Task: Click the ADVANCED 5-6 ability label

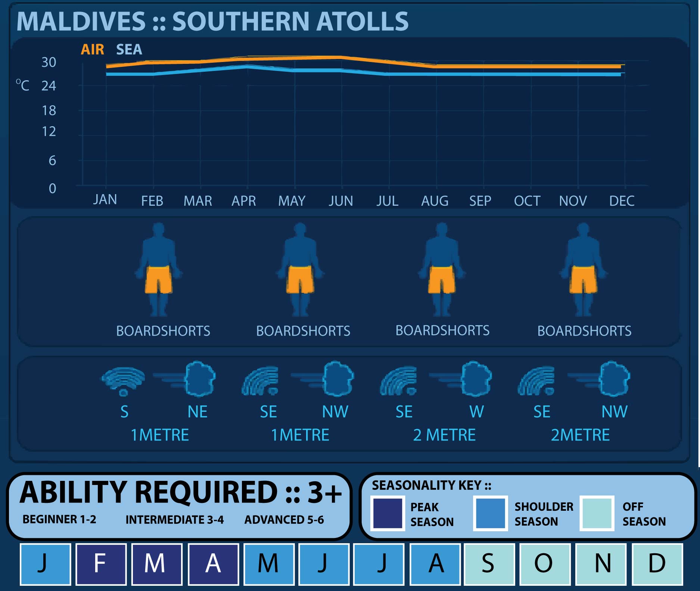Action: 284,519
